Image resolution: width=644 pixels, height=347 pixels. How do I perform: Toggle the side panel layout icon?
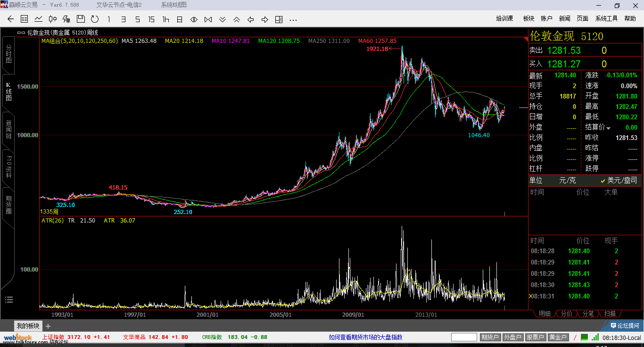tap(279, 19)
